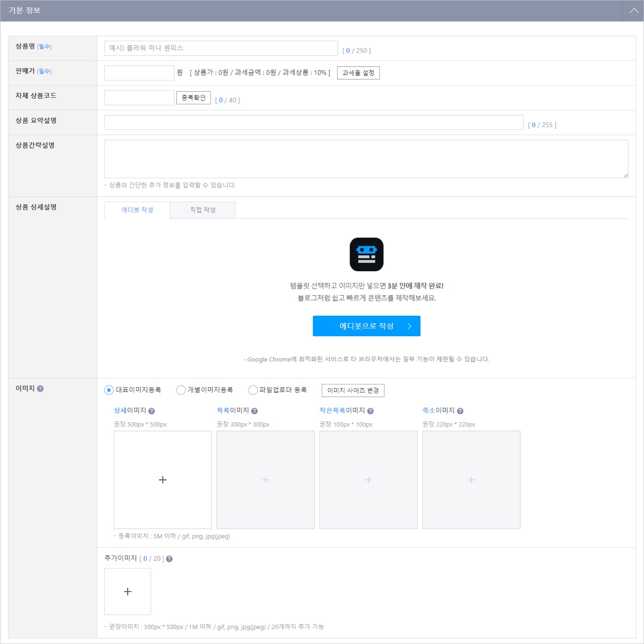The width and height of the screenshot is (644, 644).
Task: Choose the 파일업로더 등록 radio option
Action: point(253,390)
